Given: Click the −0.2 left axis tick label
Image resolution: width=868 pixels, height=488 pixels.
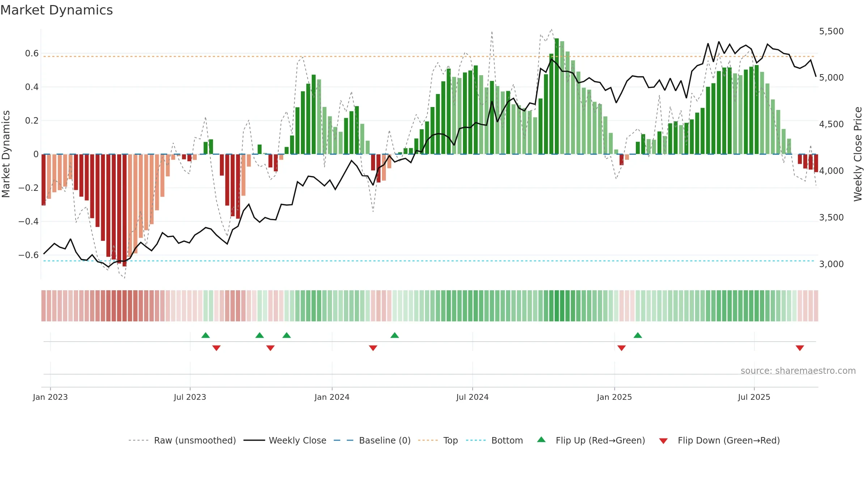Looking at the screenshot, I should click(29, 188).
